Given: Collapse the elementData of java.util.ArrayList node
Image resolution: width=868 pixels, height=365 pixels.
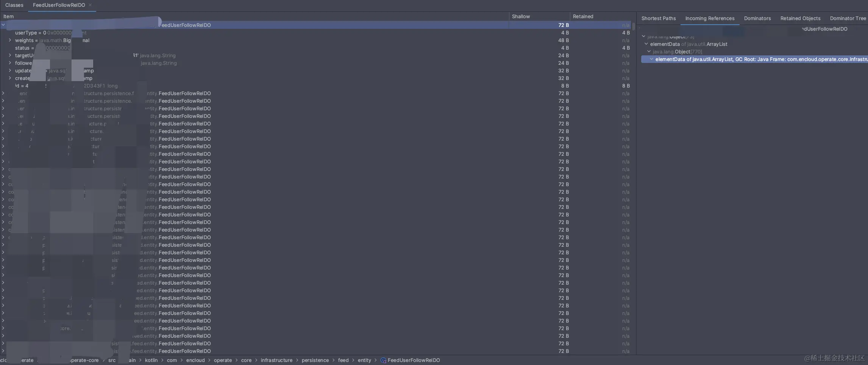Looking at the screenshot, I should 646,44.
